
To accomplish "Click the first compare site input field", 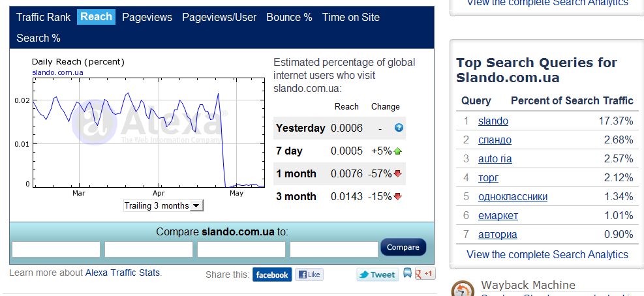I will pyautogui.click(x=56, y=249).
